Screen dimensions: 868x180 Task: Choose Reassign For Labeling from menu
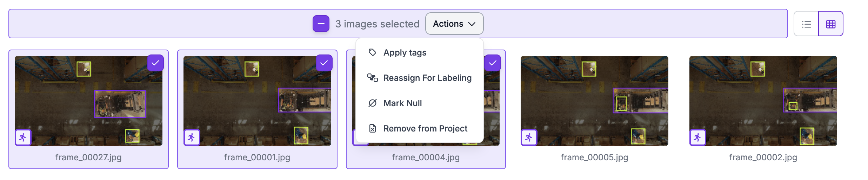point(427,78)
